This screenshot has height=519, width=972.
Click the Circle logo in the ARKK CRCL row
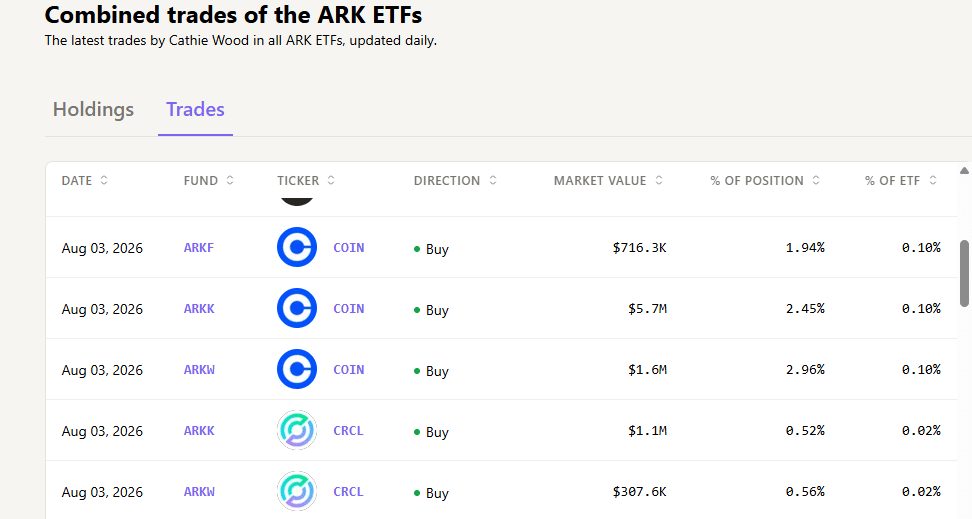[297, 430]
